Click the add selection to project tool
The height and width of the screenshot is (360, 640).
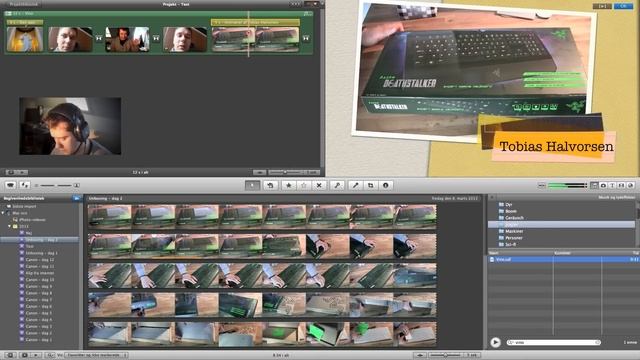point(270,185)
